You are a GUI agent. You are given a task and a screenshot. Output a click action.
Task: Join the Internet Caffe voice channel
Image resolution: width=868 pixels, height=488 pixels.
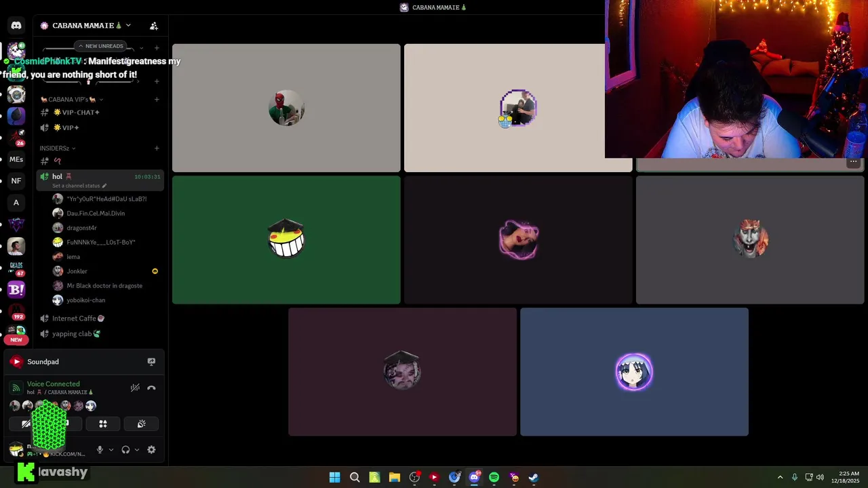tap(100, 319)
